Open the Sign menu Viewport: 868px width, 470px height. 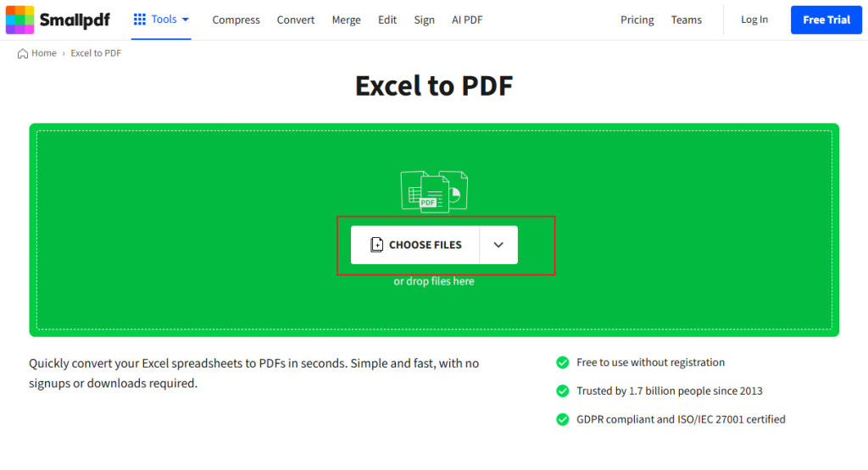424,20
